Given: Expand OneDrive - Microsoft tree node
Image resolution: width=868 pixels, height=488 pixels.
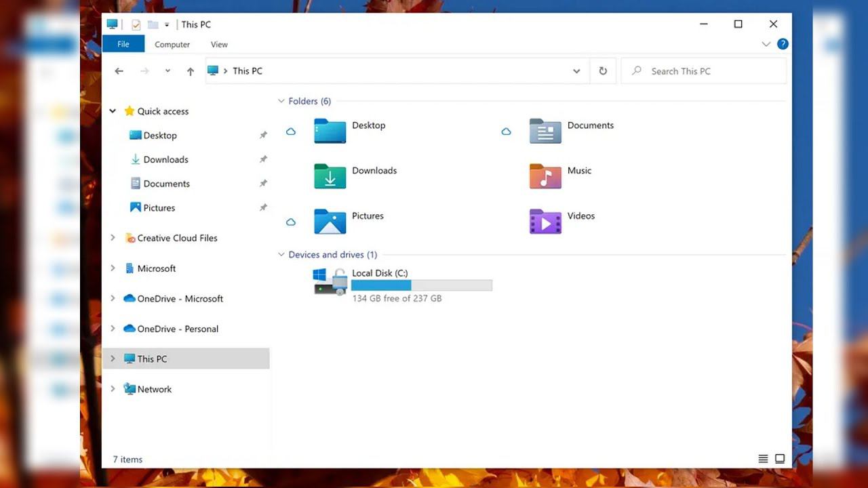Looking at the screenshot, I should [x=113, y=298].
